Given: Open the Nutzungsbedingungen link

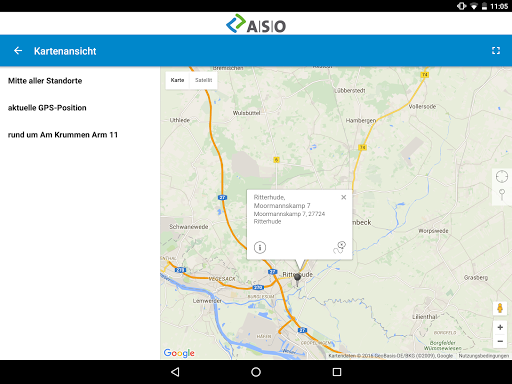Looking at the screenshot, I should click(484, 356).
